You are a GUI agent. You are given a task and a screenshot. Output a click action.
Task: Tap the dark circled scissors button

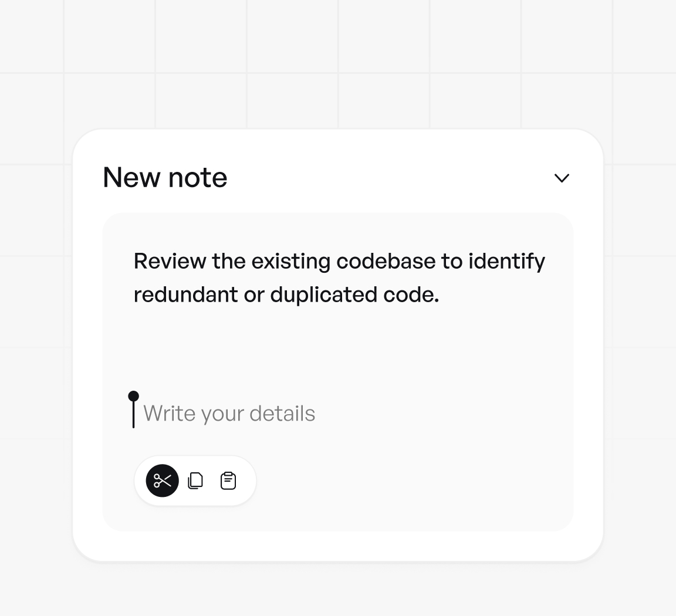click(x=161, y=480)
